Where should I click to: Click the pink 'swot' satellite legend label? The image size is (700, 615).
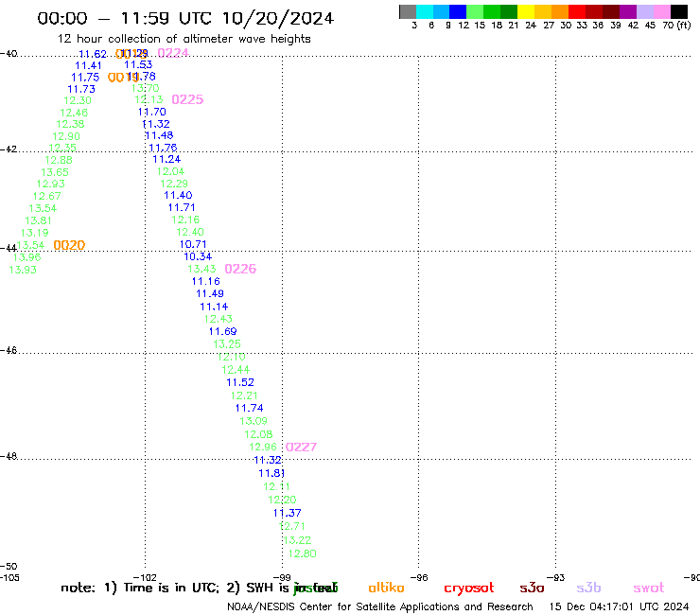click(649, 589)
